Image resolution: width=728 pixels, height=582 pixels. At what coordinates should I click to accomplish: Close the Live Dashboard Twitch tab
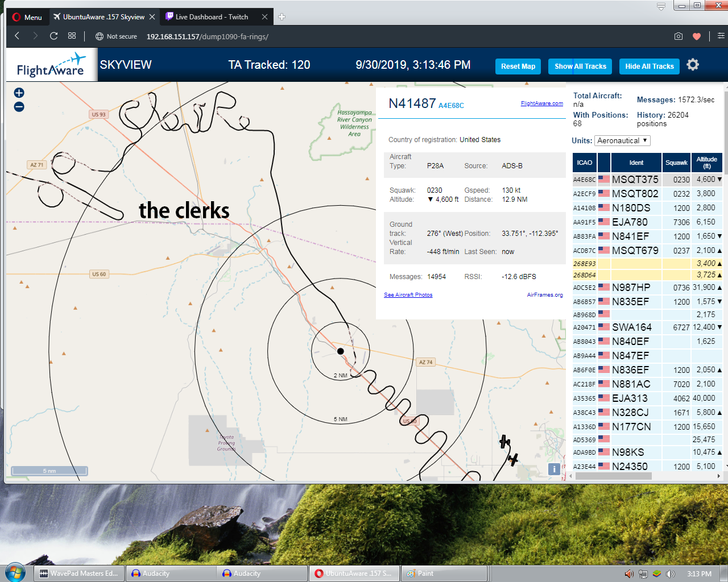tap(264, 17)
